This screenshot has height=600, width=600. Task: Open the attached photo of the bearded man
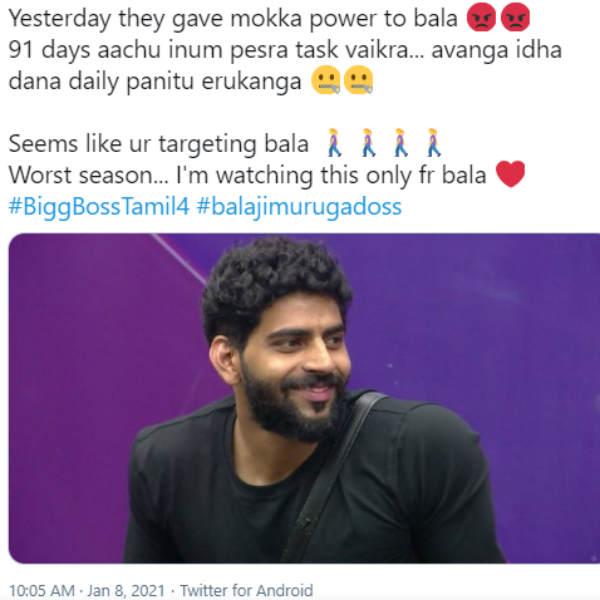coord(304,398)
